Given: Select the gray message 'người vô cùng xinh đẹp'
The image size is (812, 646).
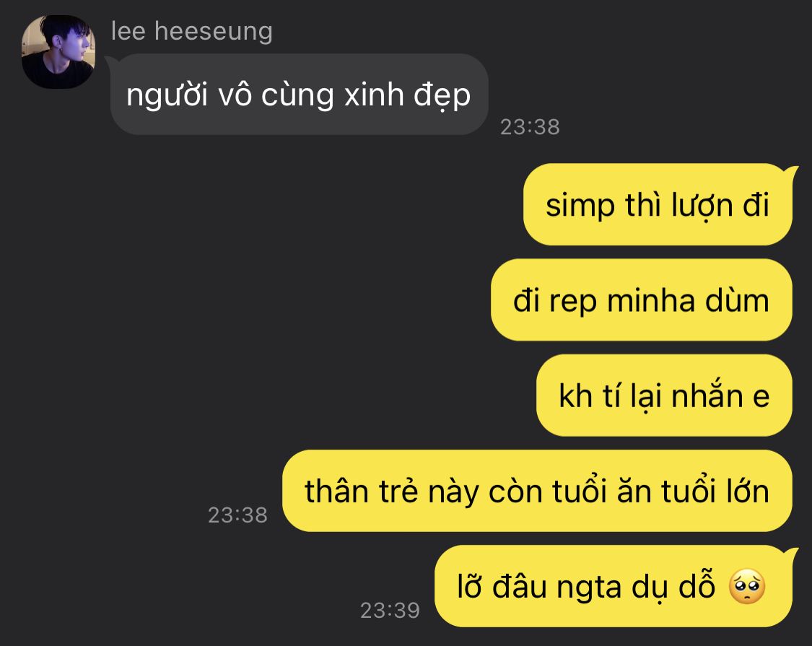Looking at the screenshot, I should click(x=300, y=95).
